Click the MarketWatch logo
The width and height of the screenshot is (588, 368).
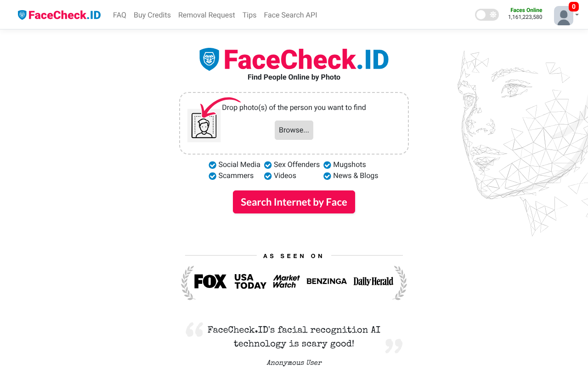pos(286,282)
